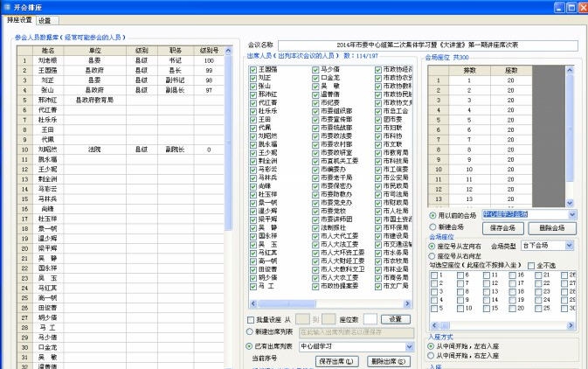This screenshot has width=588, height=369.
Task: Select the 已有出席列表 radio button
Action: (x=249, y=346)
